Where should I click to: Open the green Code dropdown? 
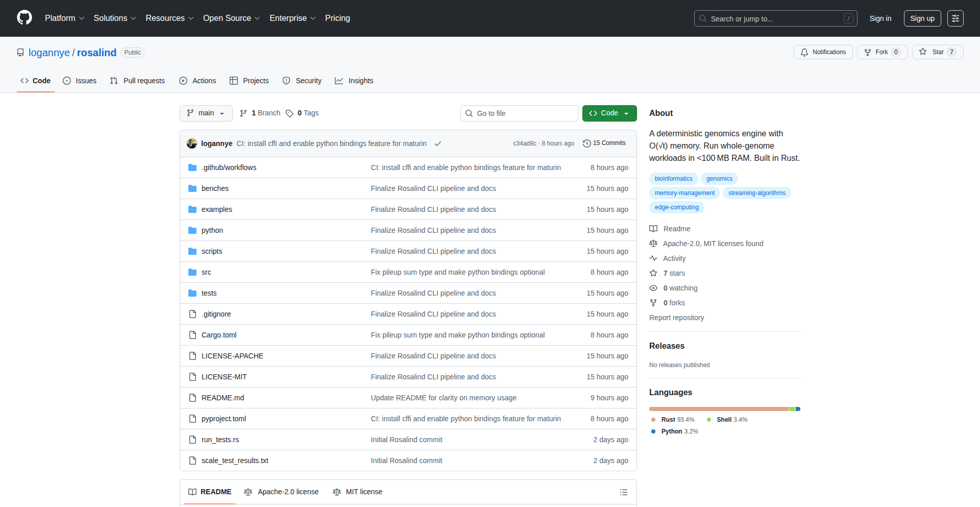click(x=609, y=113)
